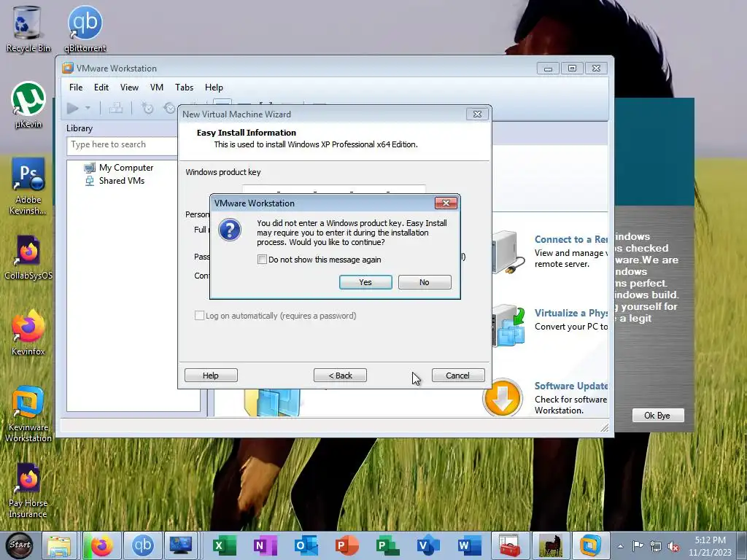Click the Action Center flag tray icon
This screenshot has width=747, height=560.
click(x=638, y=546)
